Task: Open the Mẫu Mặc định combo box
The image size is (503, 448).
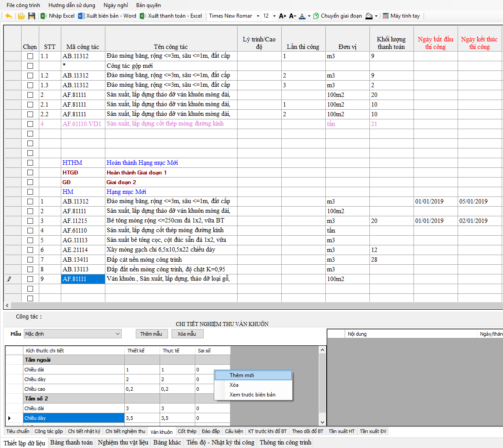Action: tap(72, 334)
